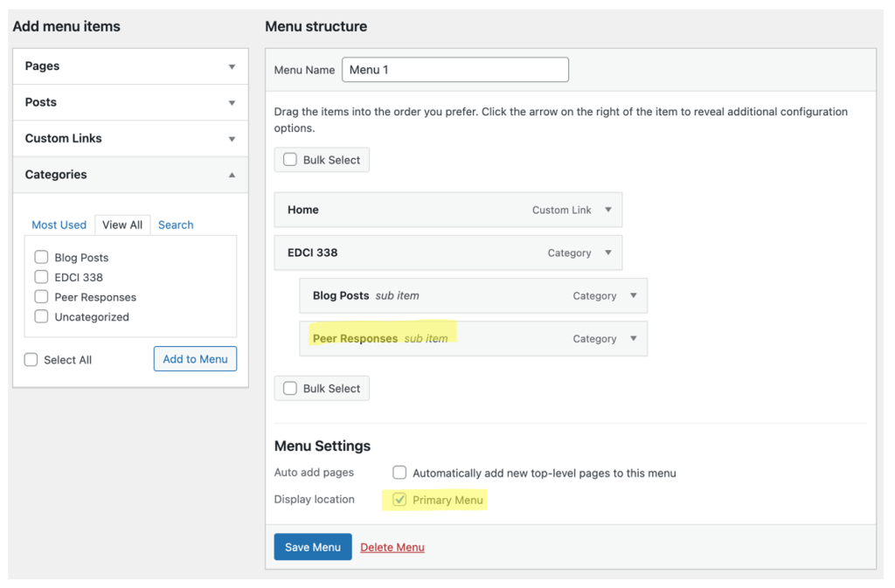Expand the Posts accordion arrow

point(232,103)
